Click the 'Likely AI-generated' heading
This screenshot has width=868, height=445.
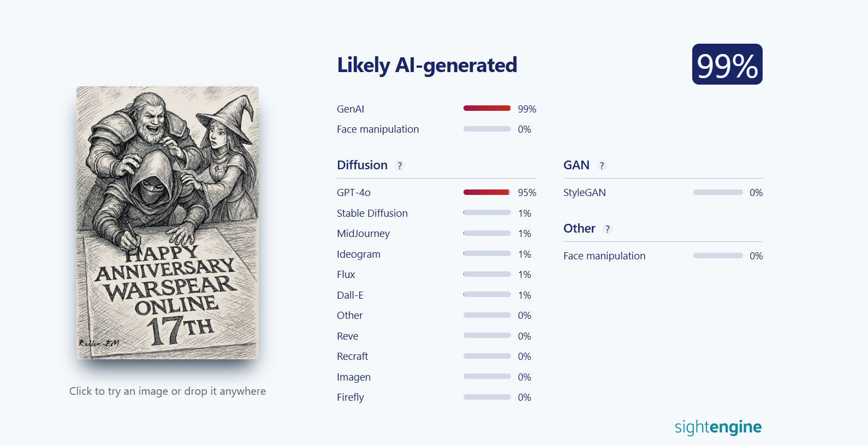(x=427, y=65)
